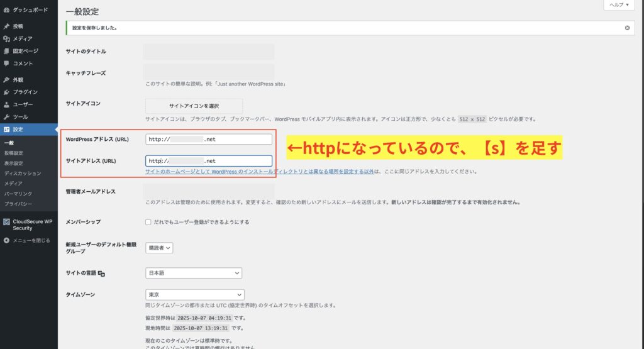Screen dimensions: 644x349
Task: Open Media library icon in sidebar
Action: point(6,38)
